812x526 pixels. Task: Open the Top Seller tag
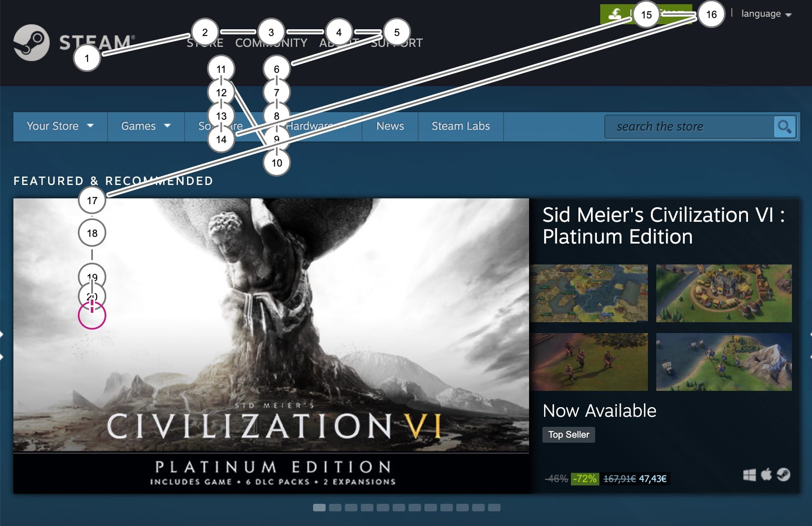point(568,434)
